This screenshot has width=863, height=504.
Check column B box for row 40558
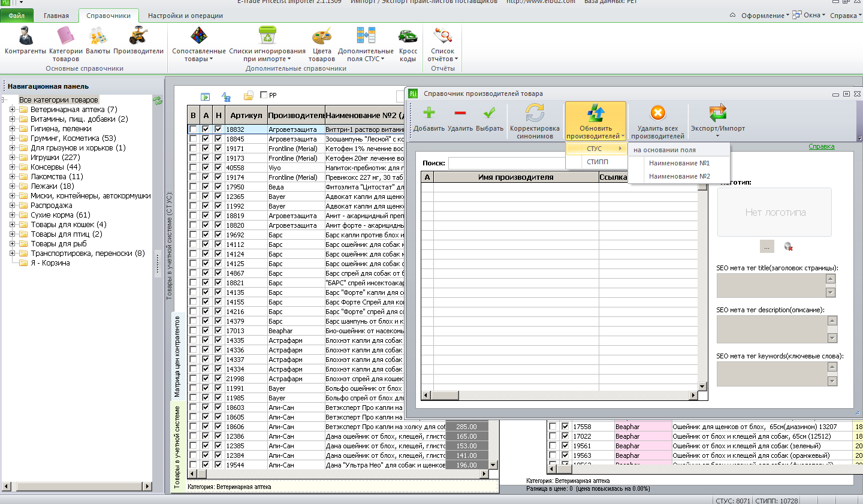tap(193, 168)
